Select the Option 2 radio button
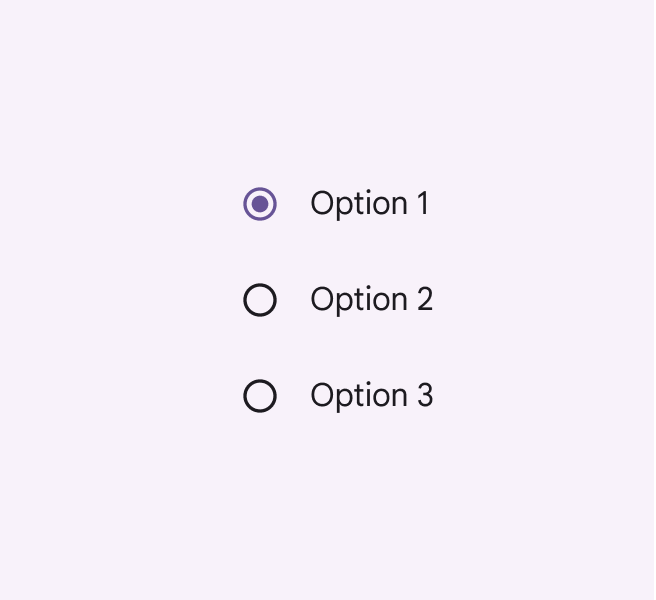 click(260, 300)
